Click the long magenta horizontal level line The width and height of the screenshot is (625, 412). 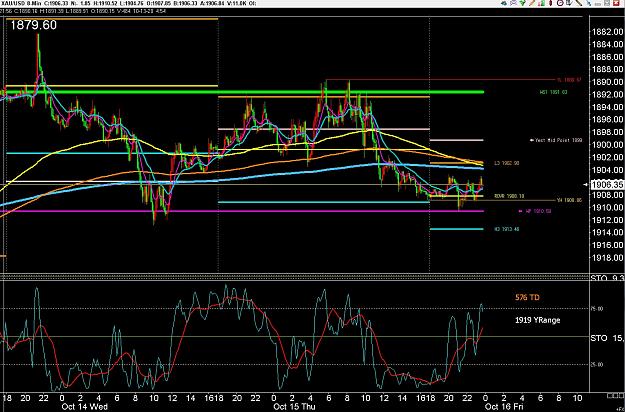[242, 211]
